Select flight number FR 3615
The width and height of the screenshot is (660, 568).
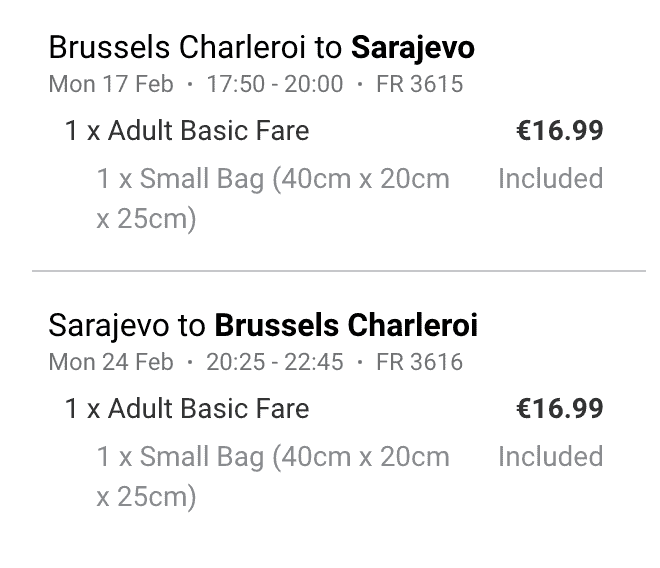[x=419, y=84]
